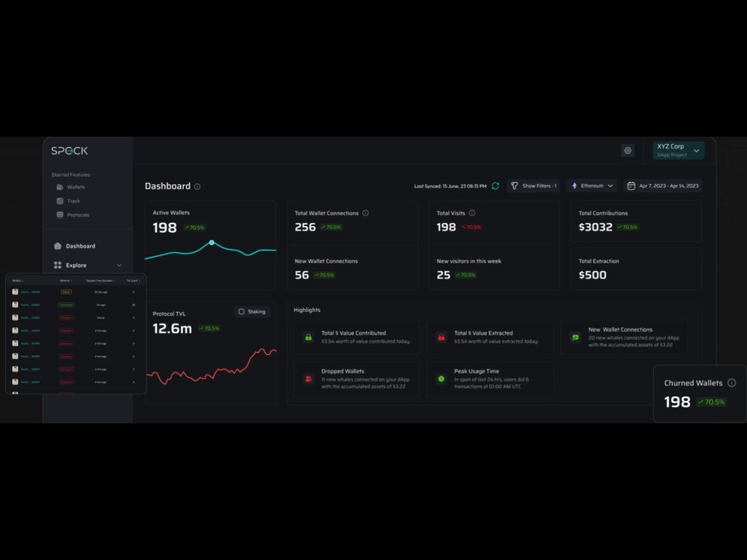Click the New Wallet Connections highlight icon
Viewport: 747px width, 560px height.
[x=575, y=337]
